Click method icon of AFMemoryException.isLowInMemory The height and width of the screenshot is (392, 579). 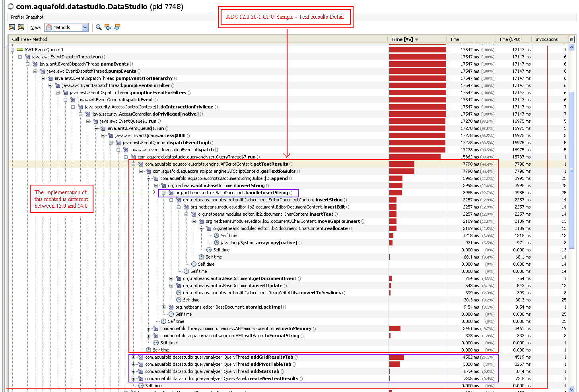(156, 328)
